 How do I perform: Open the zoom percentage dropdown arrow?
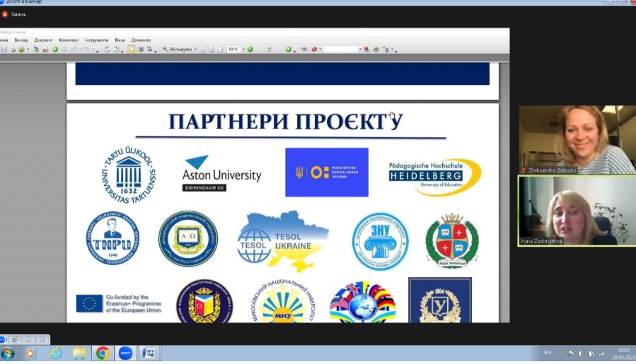tap(243, 49)
